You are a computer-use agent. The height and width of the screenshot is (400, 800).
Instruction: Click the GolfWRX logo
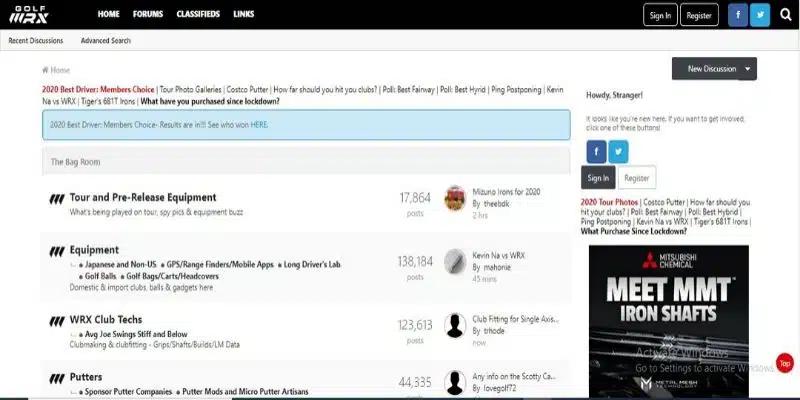coord(29,14)
